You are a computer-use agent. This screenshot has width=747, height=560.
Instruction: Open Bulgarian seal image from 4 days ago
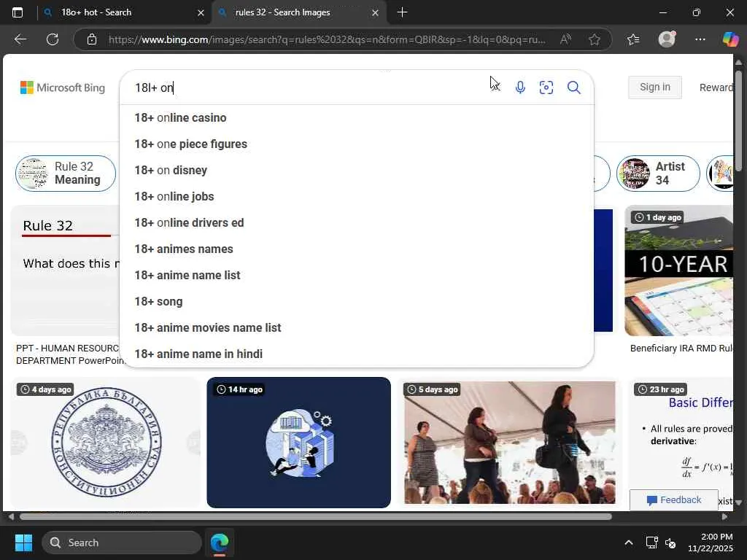tap(106, 443)
